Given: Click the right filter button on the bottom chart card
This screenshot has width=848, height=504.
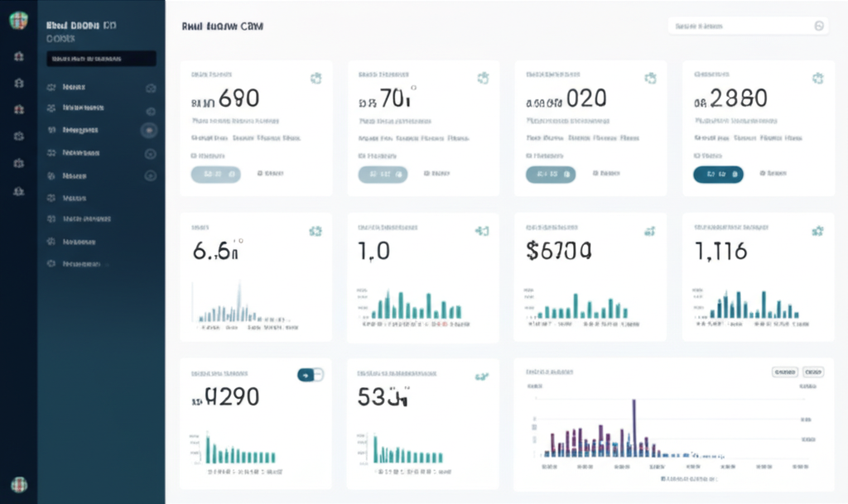Looking at the screenshot, I should [x=815, y=372].
